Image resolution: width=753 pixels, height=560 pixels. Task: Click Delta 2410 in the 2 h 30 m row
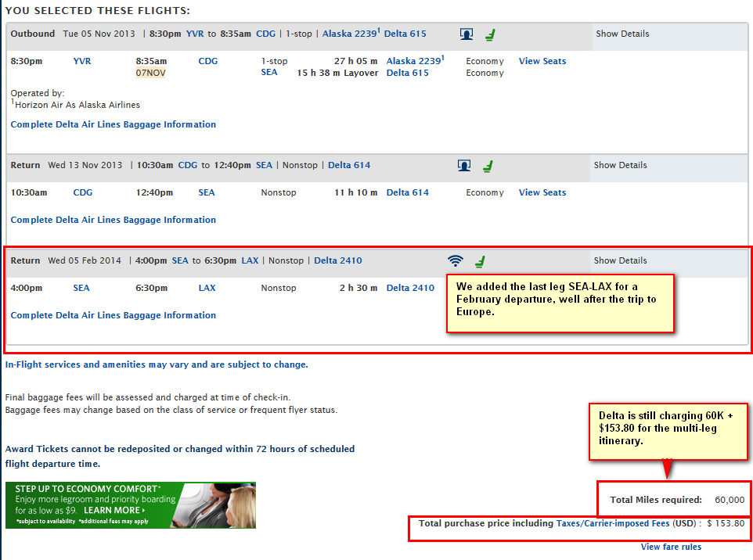click(x=411, y=288)
